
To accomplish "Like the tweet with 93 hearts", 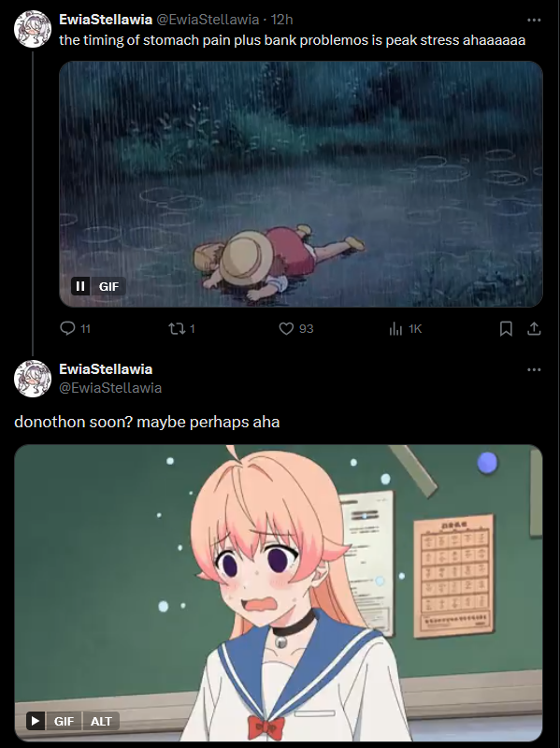I will point(286,328).
